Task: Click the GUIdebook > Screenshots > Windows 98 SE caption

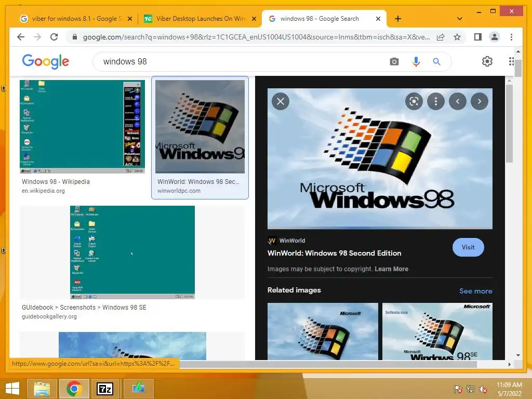Action: 84,308
